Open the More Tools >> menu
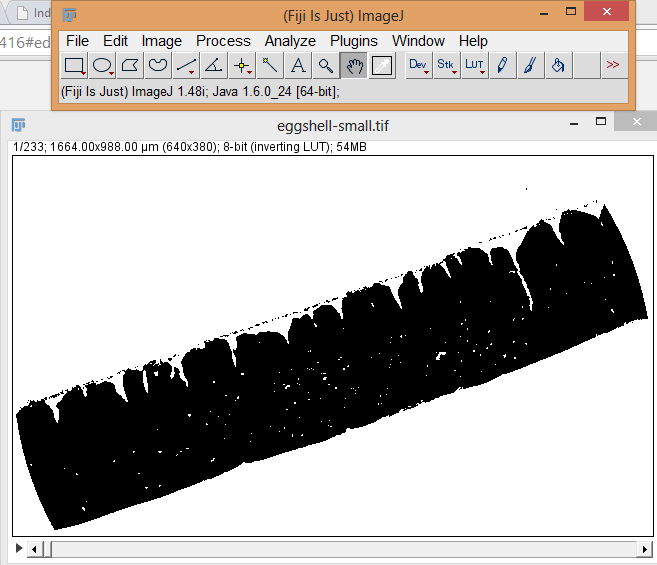The width and height of the screenshot is (657, 565). click(x=614, y=65)
